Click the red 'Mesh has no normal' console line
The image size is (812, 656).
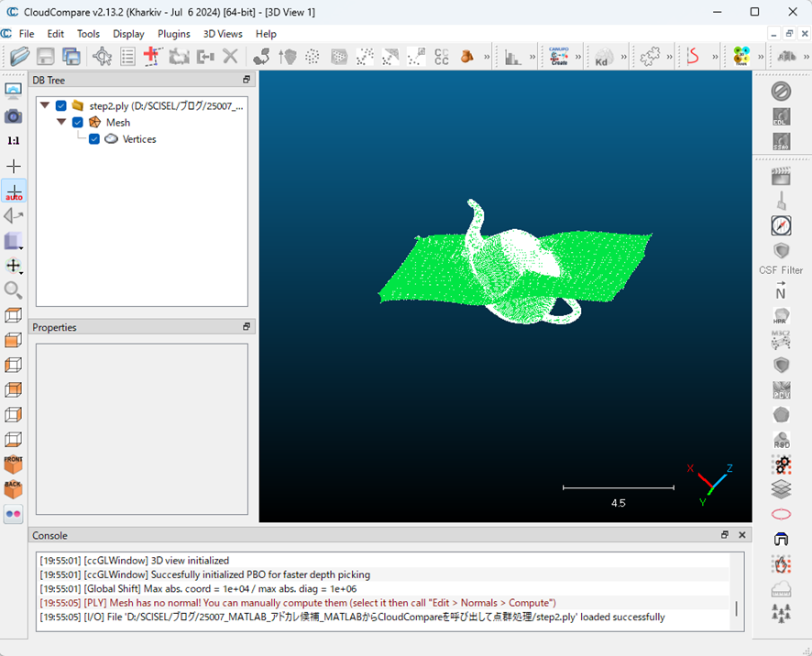(x=298, y=603)
